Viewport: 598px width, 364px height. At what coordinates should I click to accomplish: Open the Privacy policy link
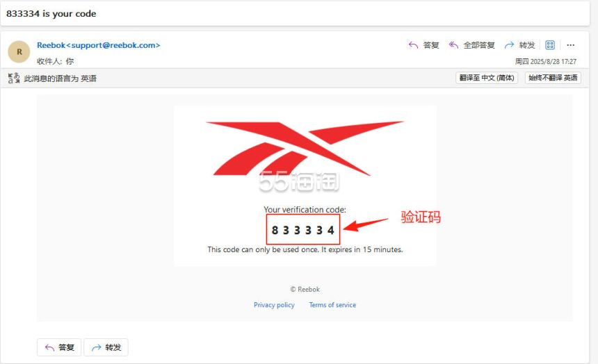point(274,305)
